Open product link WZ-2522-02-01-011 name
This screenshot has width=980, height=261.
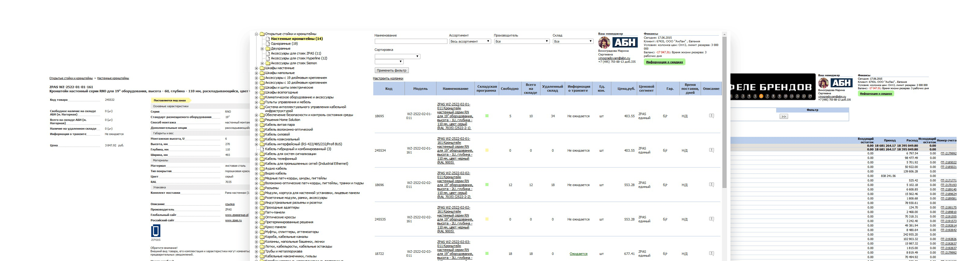click(455, 116)
